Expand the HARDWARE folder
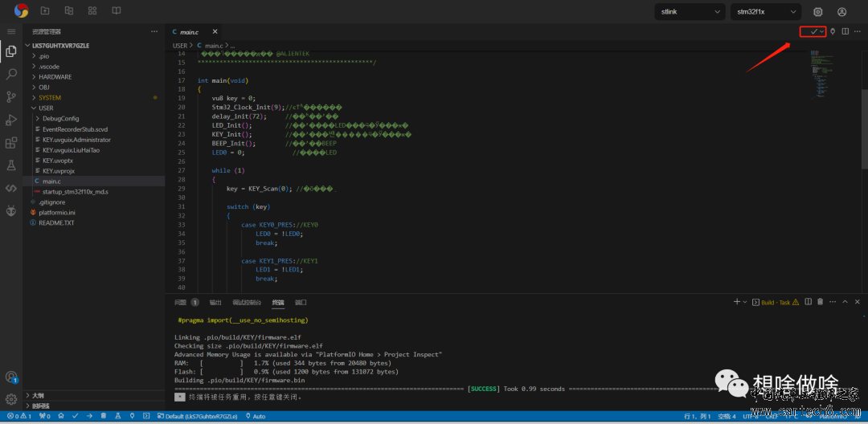 (93, 77)
